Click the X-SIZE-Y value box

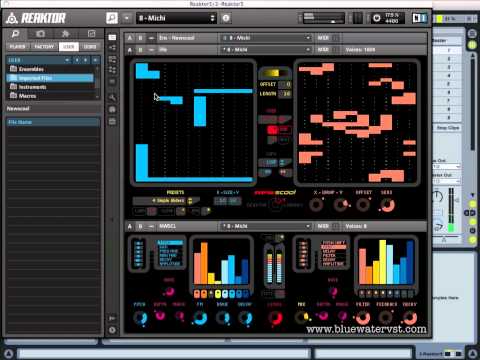[227, 201]
